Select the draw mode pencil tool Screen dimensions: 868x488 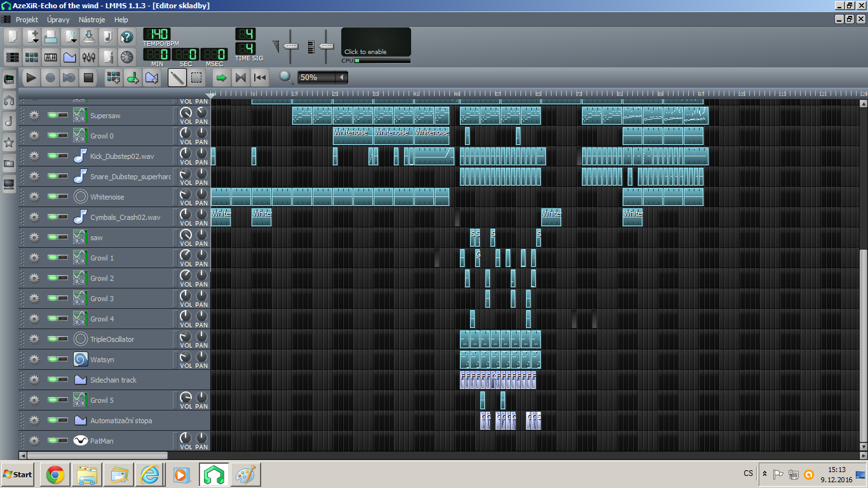pos(177,78)
